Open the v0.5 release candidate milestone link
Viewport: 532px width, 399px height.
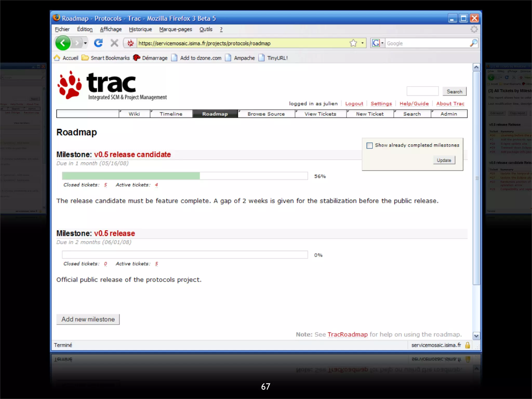pyautogui.click(x=132, y=155)
